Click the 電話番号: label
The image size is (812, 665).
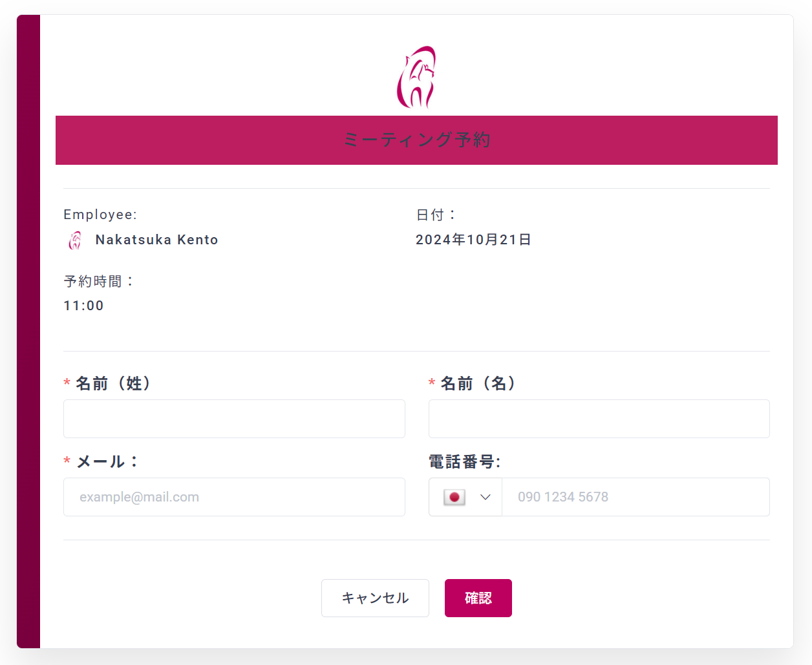coord(465,461)
